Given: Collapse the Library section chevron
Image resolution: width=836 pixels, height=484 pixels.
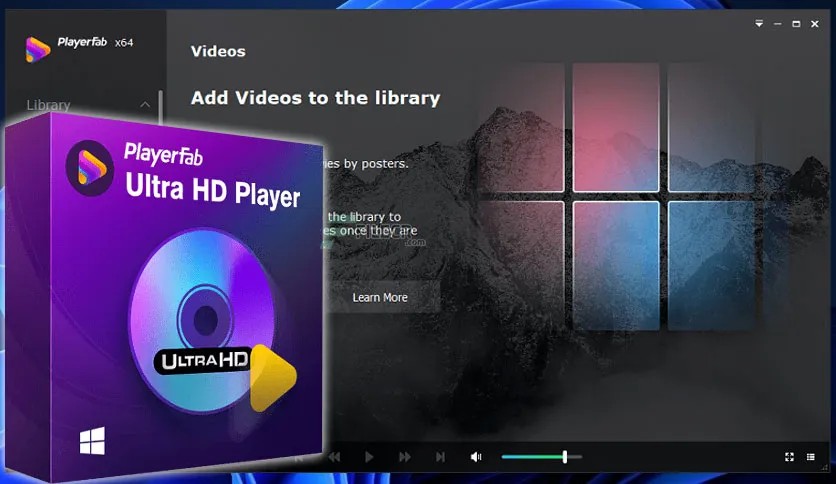Looking at the screenshot, I should (x=145, y=105).
